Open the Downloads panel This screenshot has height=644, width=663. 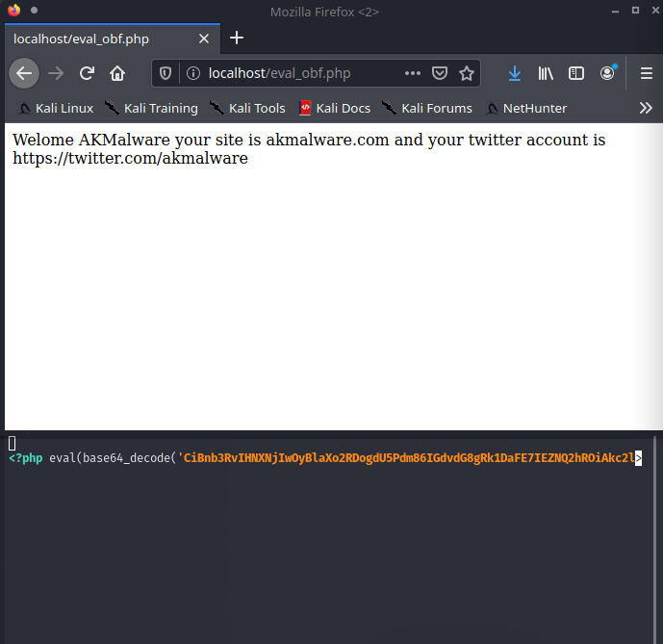(515, 73)
